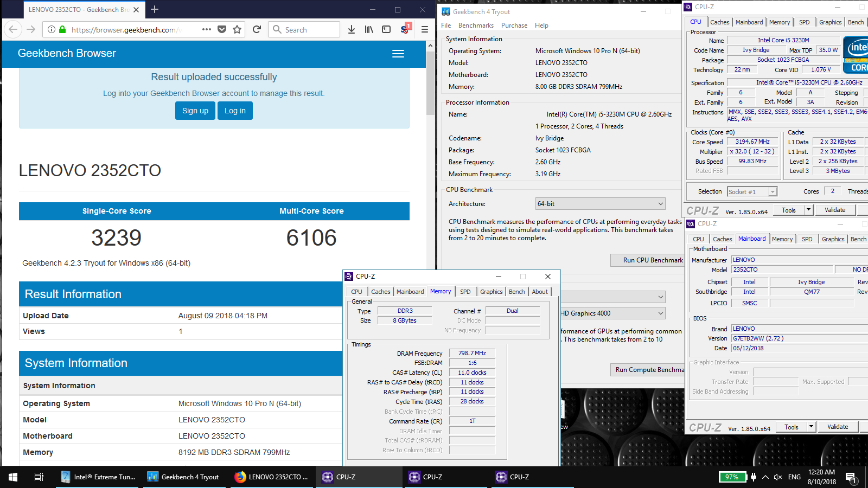
Task: Open Help menu in Geekbench 4
Action: (541, 25)
